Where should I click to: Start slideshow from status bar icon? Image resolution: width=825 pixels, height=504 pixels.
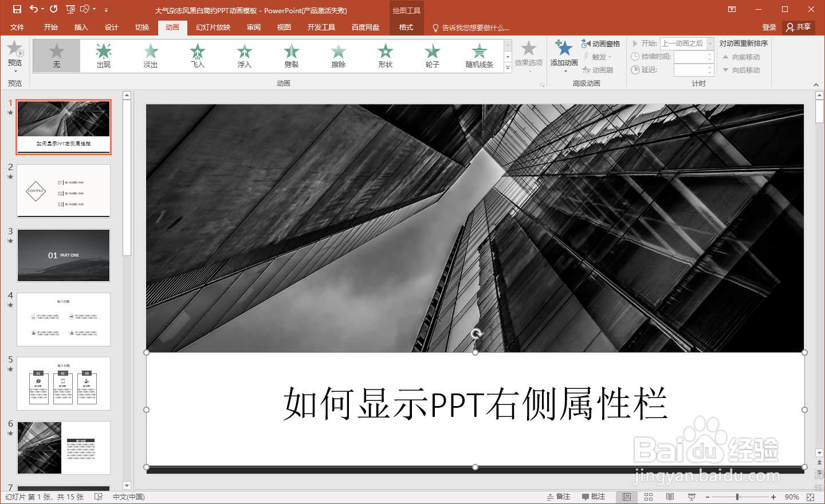692,497
